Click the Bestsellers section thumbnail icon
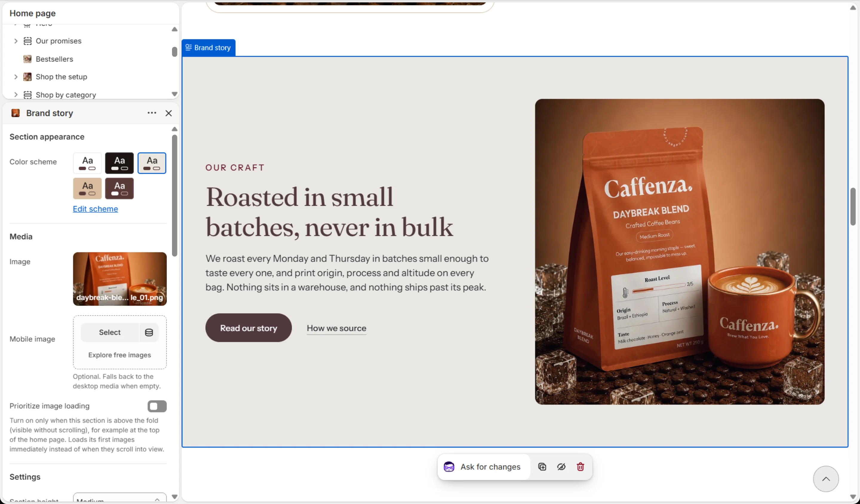 [27, 59]
